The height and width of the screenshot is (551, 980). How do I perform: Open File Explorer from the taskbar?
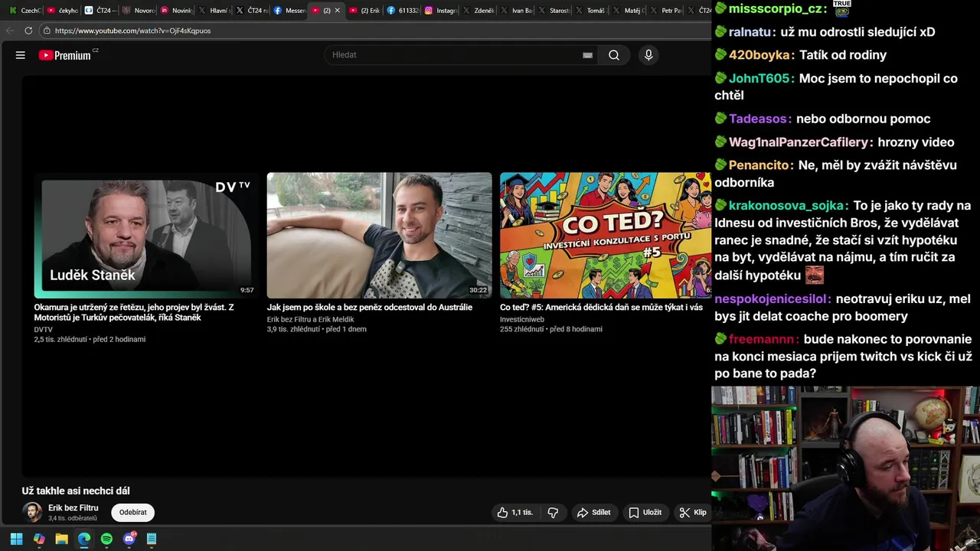pos(61,539)
